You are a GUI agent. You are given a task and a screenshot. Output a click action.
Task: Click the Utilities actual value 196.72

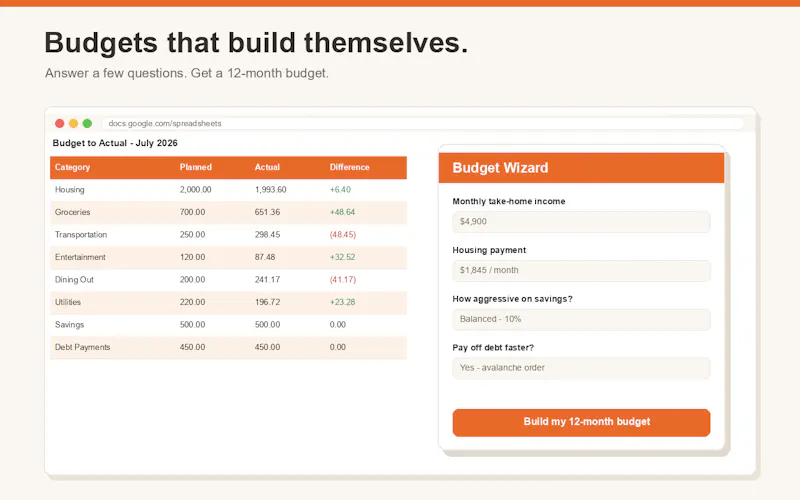coord(267,302)
